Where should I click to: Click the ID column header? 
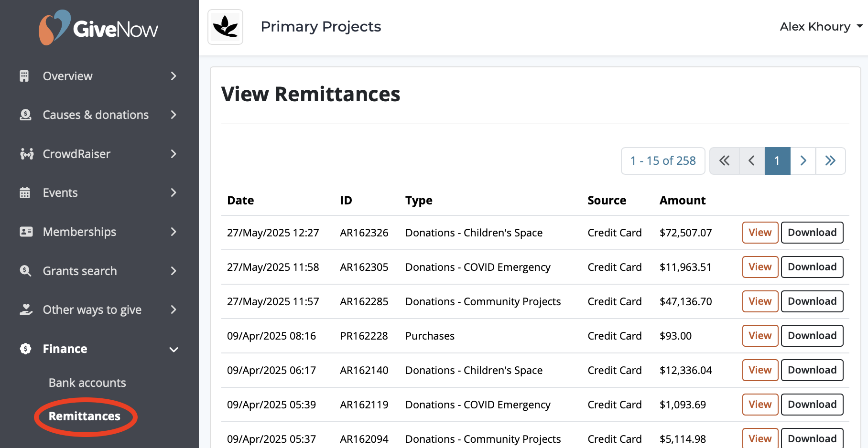(346, 201)
